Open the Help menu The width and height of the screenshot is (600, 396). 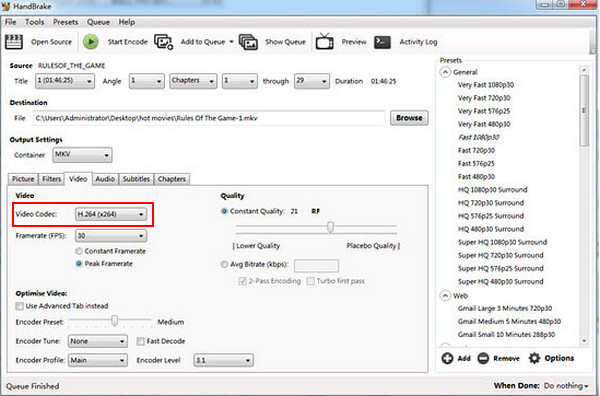point(127,22)
